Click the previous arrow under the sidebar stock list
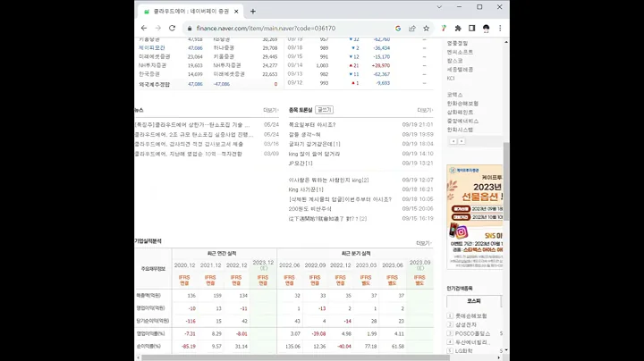 coord(453,141)
